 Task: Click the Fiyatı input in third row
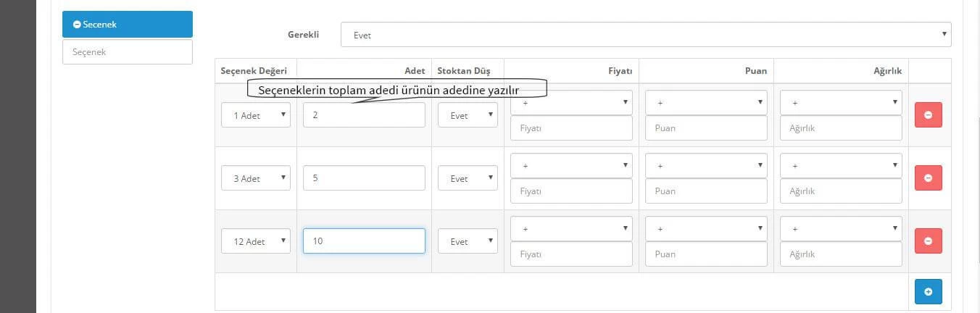click(x=571, y=254)
